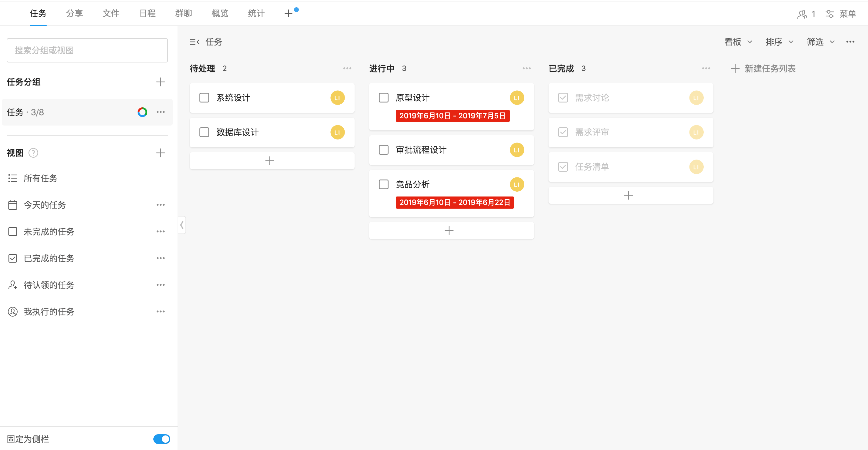Open the 筛选 filter dropdown

pyautogui.click(x=820, y=42)
